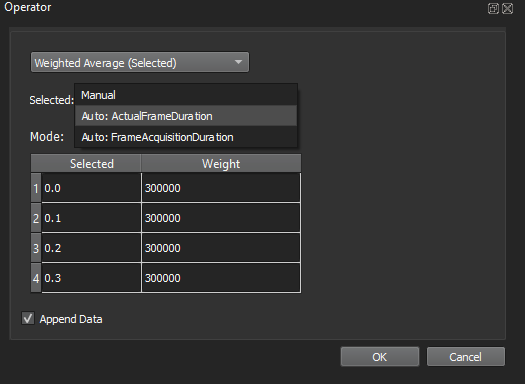Click the Weight cell in row 3
The image size is (525, 384).
coord(221,248)
